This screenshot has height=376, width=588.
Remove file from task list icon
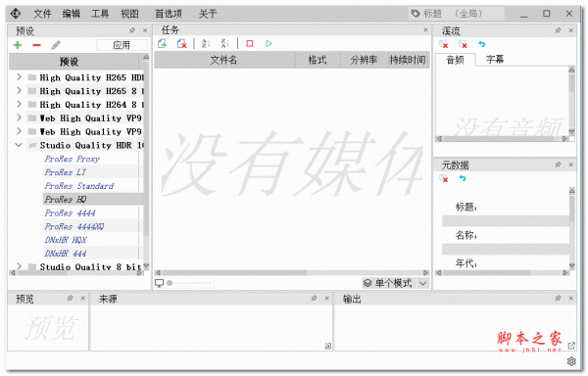click(x=181, y=44)
